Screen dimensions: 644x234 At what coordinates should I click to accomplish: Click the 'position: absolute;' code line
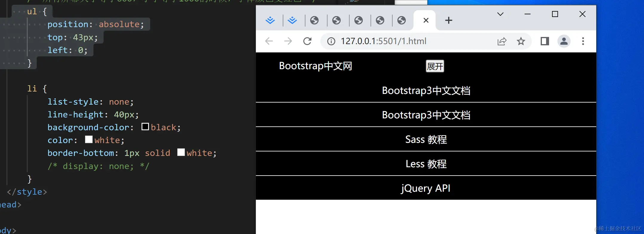(96, 24)
